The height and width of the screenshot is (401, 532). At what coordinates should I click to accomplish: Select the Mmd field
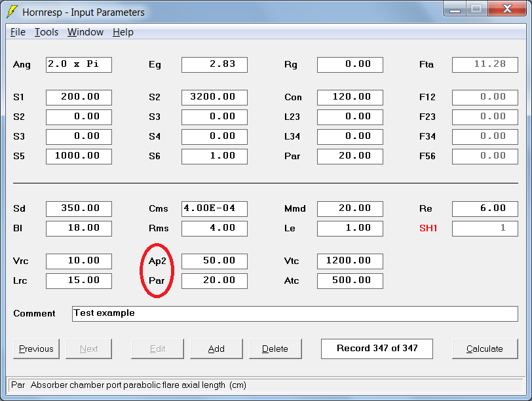(x=350, y=209)
